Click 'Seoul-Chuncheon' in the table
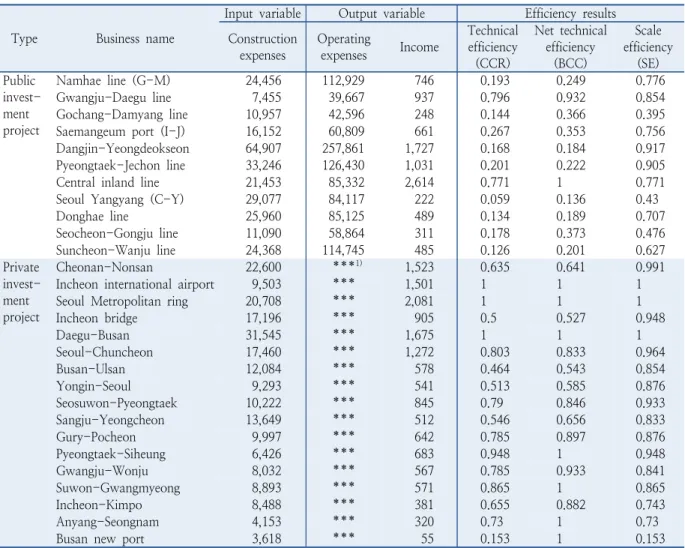The height and width of the screenshot is (548, 685). pos(104,352)
